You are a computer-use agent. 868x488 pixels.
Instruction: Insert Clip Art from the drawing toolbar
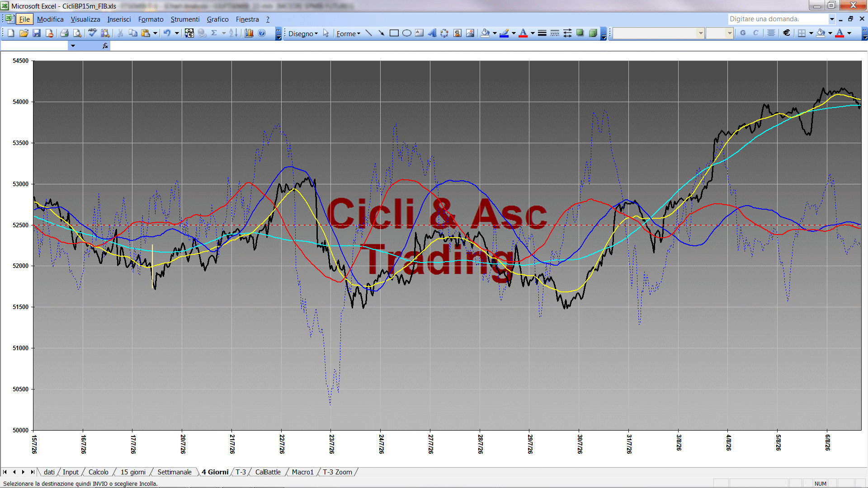pos(458,33)
